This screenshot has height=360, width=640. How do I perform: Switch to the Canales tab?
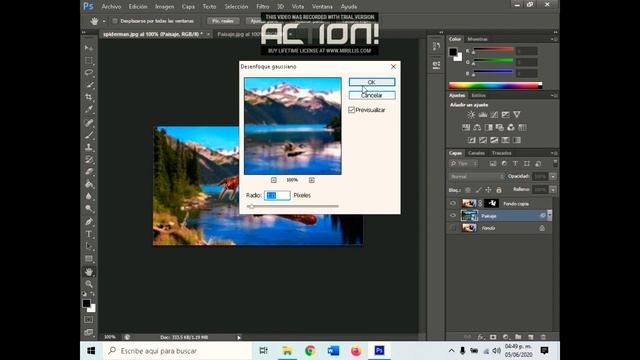tap(476, 153)
